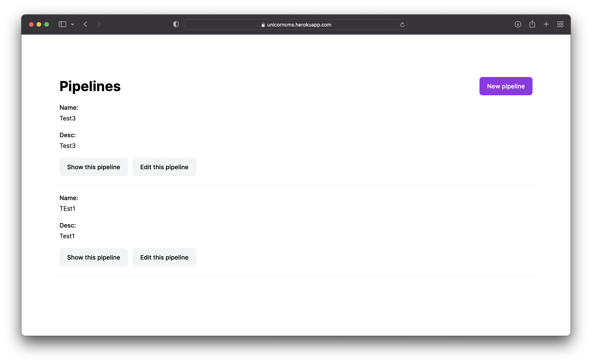The image size is (592, 364).
Task: Click the lock icon in address bar
Action: click(x=263, y=25)
